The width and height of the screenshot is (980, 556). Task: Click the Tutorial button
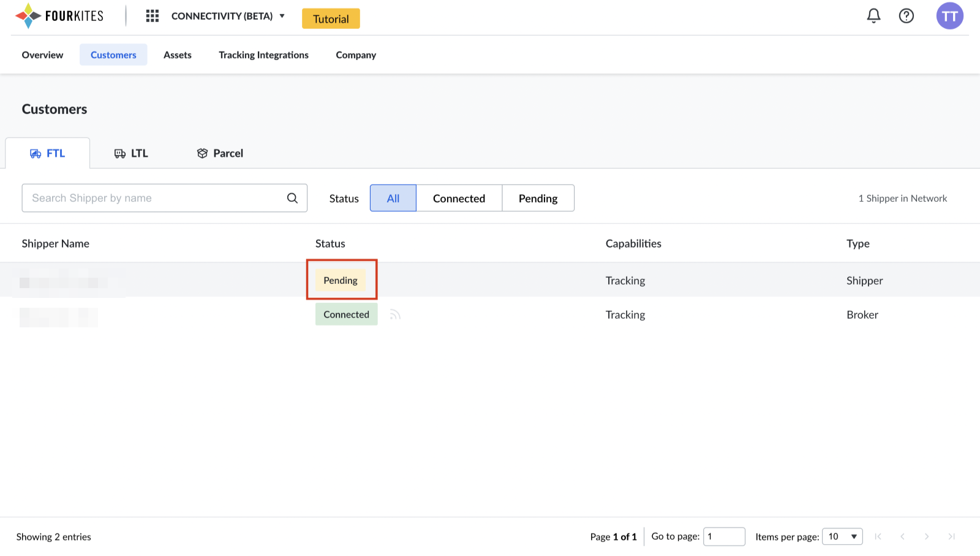tap(331, 18)
